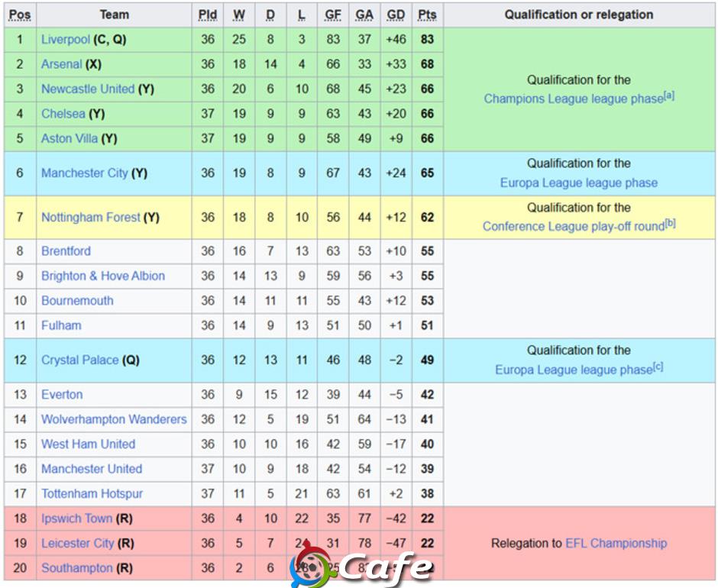
Task: Click the Pos column header
Action: [x=20, y=15]
